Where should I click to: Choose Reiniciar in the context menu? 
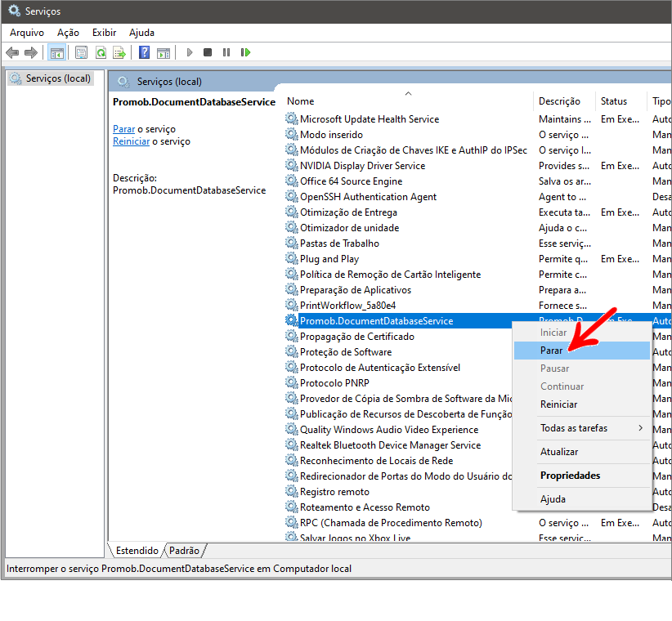pyautogui.click(x=581, y=404)
